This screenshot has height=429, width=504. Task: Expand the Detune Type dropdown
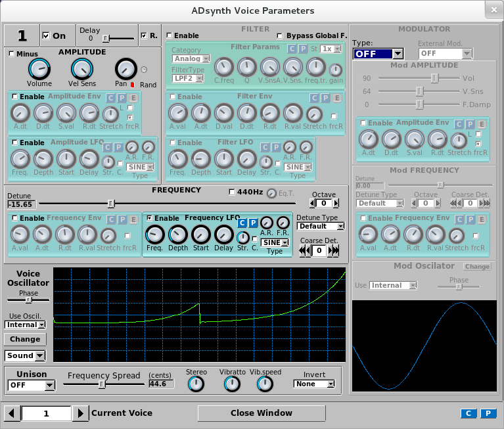point(320,226)
